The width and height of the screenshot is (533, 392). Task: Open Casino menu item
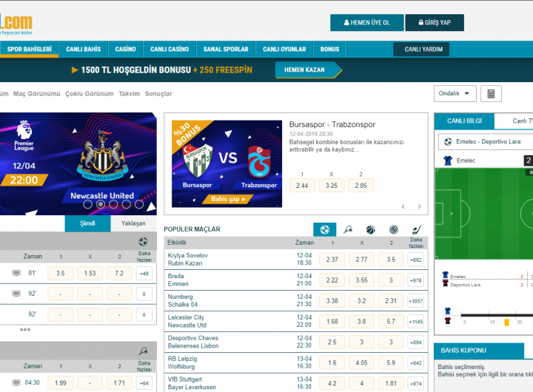(125, 50)
